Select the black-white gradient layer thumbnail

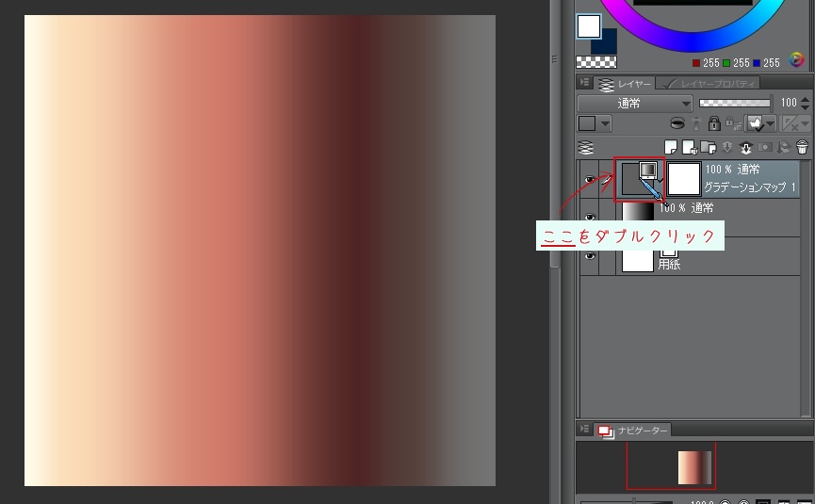[638, 213]
